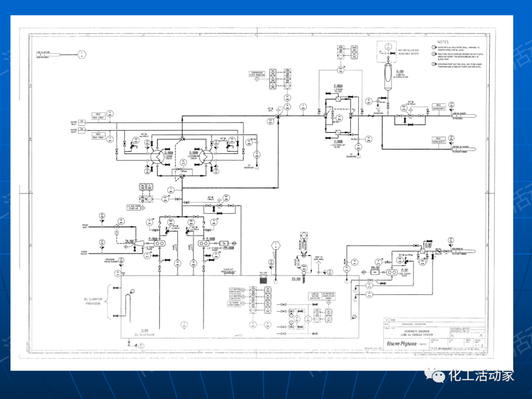The height and width of the screenshot is (399, 532).
Task: Select the P-101 cool down pump symbol
Action: pos(391,272)
